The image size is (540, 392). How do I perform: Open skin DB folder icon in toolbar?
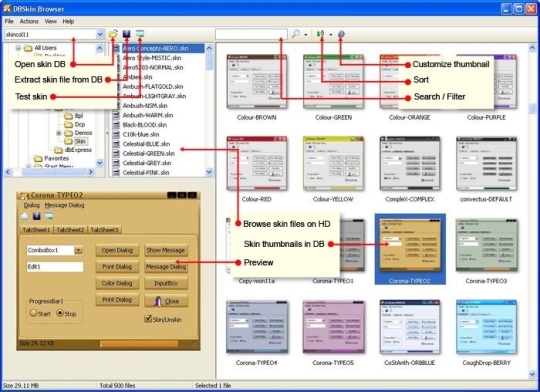click(113, 34)
